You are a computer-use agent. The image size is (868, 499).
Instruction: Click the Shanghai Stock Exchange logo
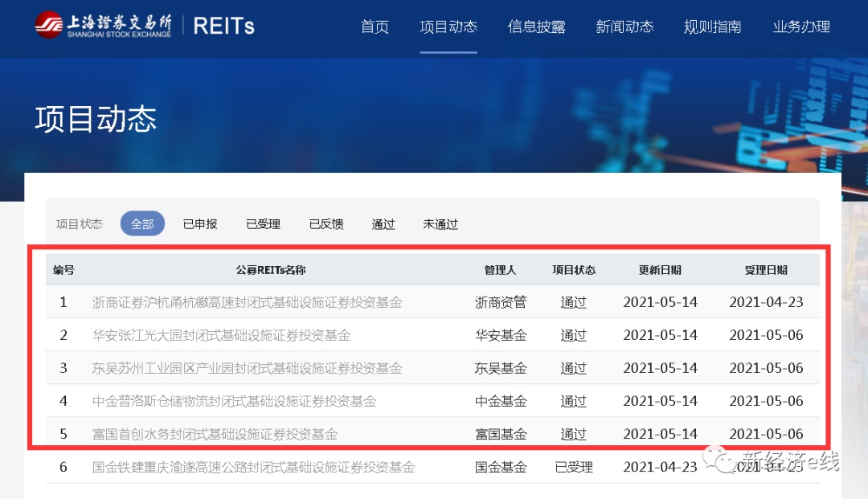click(103, 26)
